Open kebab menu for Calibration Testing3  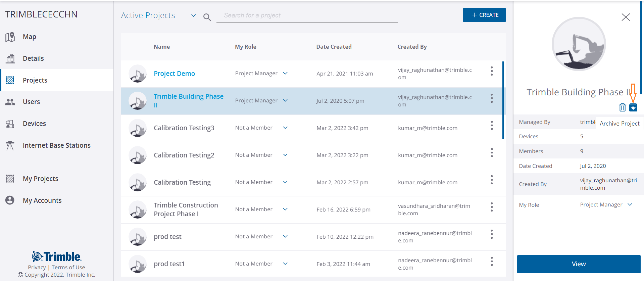[x=492, y=126]
